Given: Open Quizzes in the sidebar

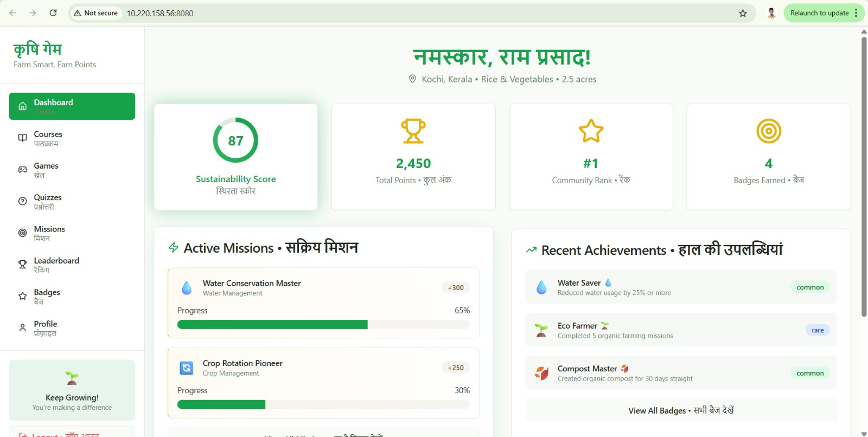Looking at the screenshot, I should (x=48, y=202).
